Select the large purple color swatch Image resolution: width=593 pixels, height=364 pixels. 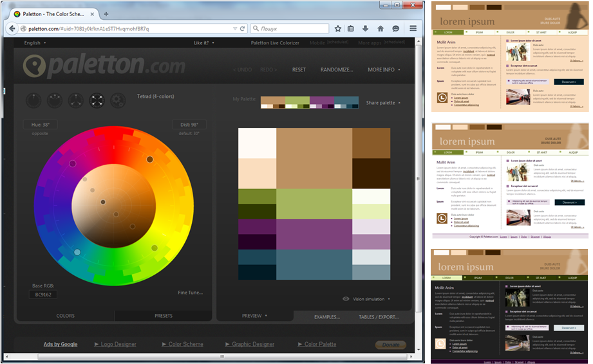[314, 234]
